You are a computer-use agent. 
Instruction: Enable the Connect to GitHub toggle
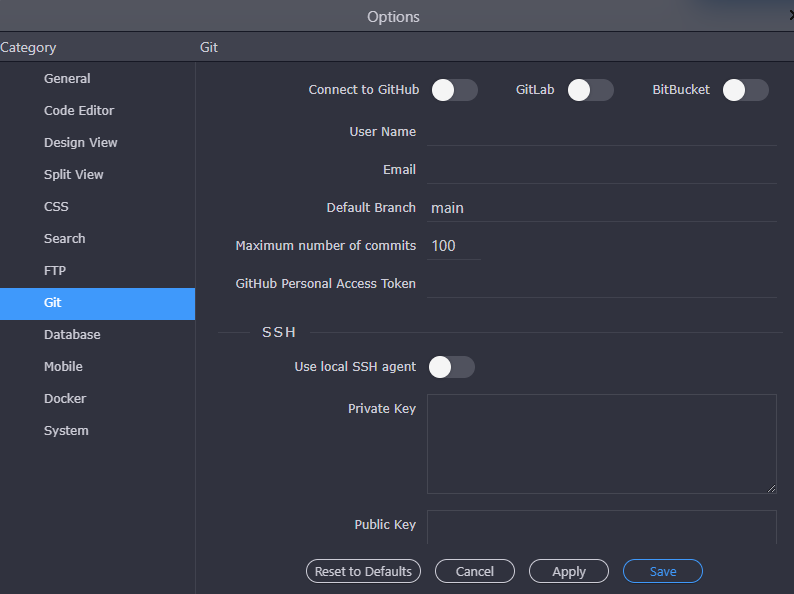pos(454,90)
